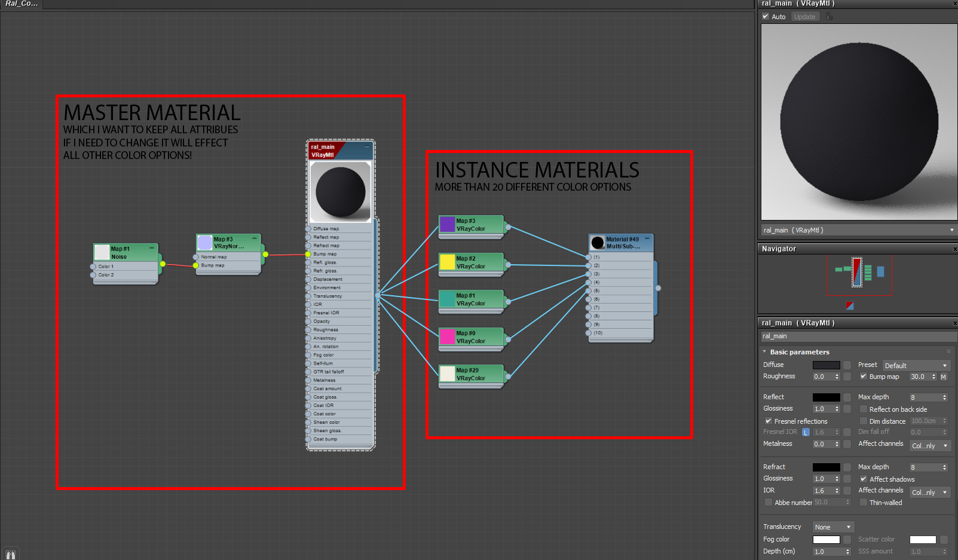The image size is (958, 560).
Task: Click the binoculars search icon at bottom left
Action: point(10,555)
